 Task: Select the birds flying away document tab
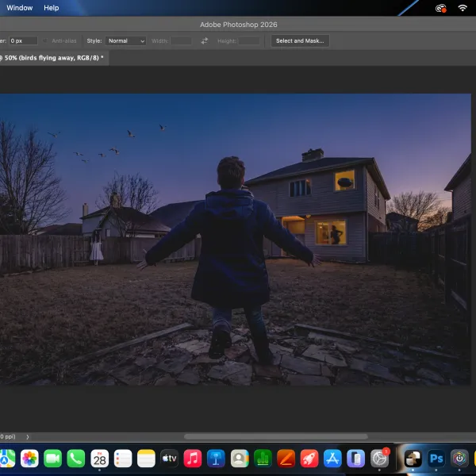click(52, 58)
